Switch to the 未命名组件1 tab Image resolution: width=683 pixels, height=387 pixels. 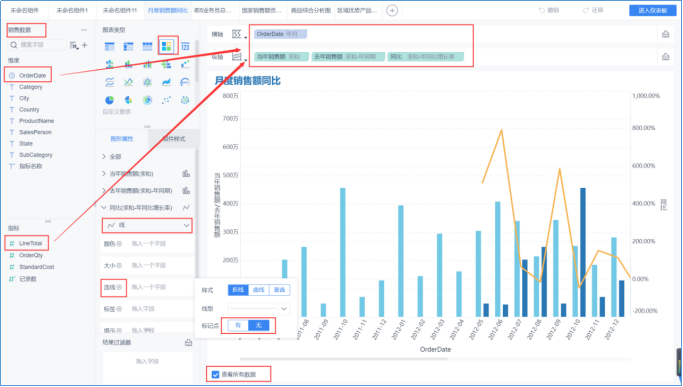coord(72,10)
